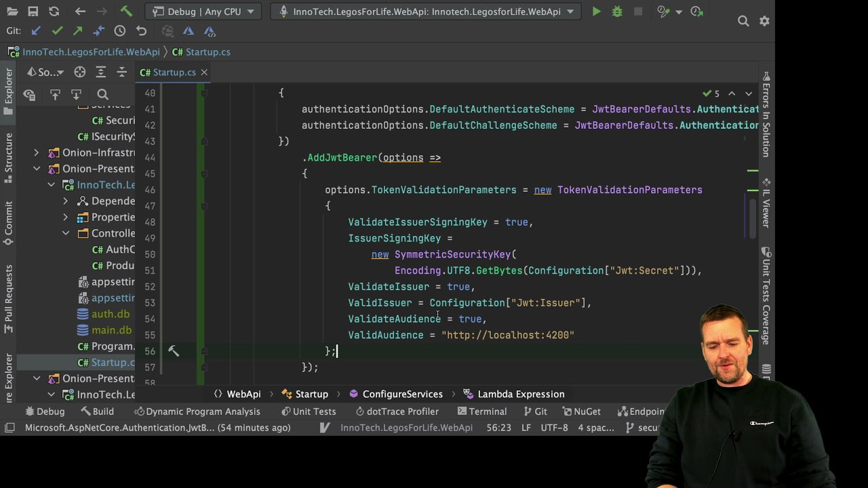868x488 pixels.
Task: Open the Solution view selector dropdown
Action: tap(46, 72)
